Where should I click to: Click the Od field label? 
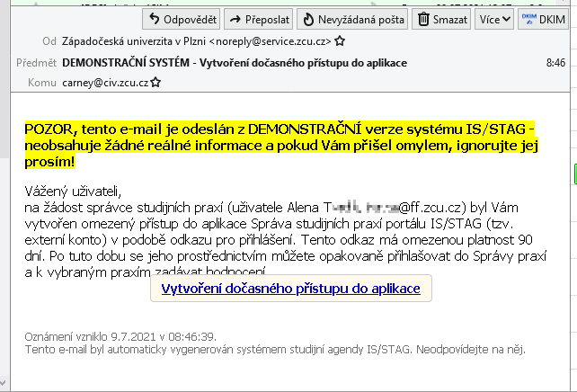(49, 41)
